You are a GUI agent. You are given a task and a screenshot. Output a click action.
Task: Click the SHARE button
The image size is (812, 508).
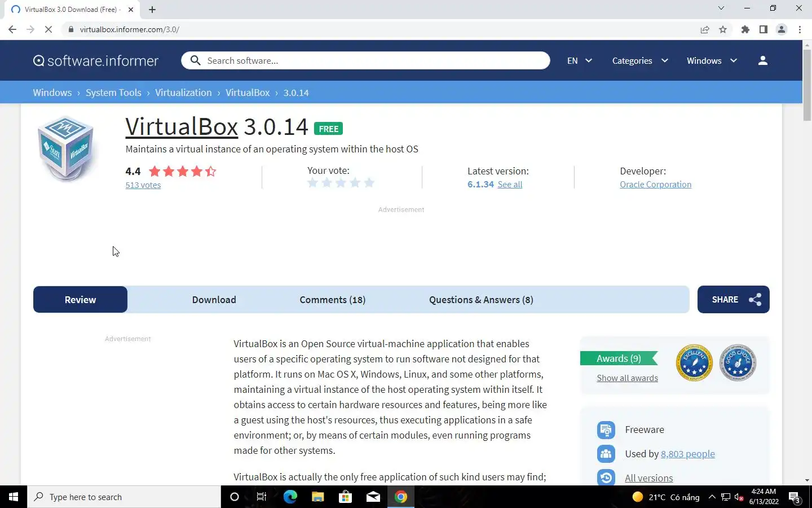pos(733,300)
